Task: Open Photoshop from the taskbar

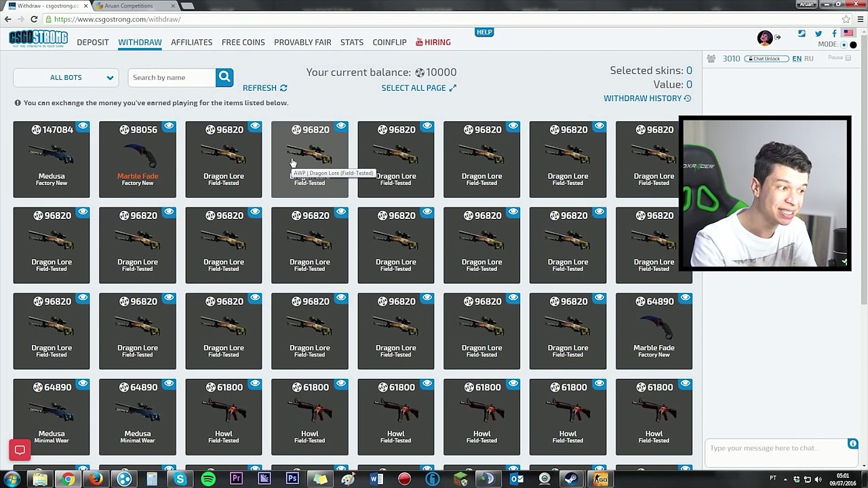Action: point(292,479)
